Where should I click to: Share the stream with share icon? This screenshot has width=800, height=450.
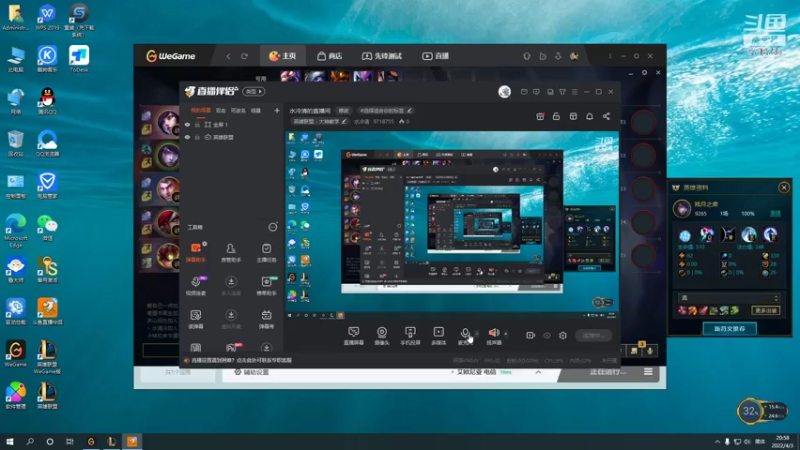pyautogui.click(x=606, y=116)
